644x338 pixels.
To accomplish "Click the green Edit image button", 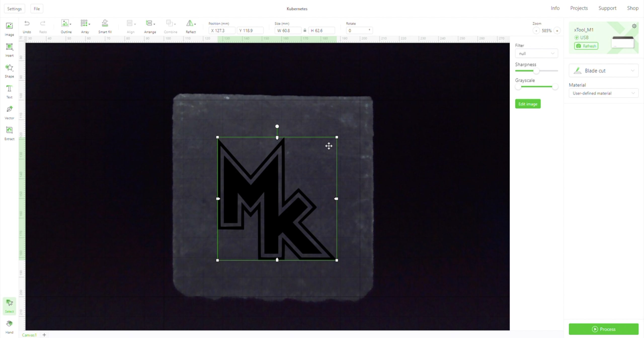I will pos(528,104).
